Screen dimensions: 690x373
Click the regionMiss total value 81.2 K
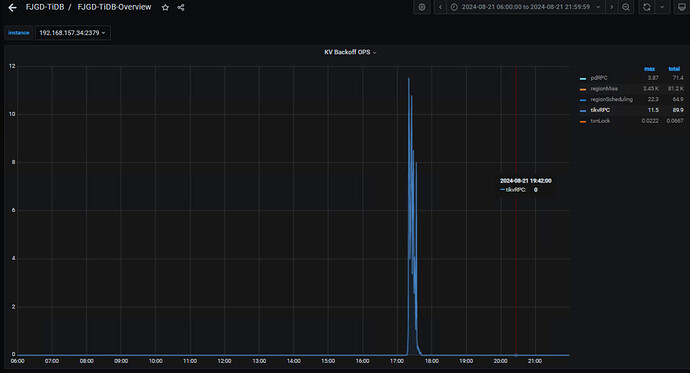click(x=675, y=88)
